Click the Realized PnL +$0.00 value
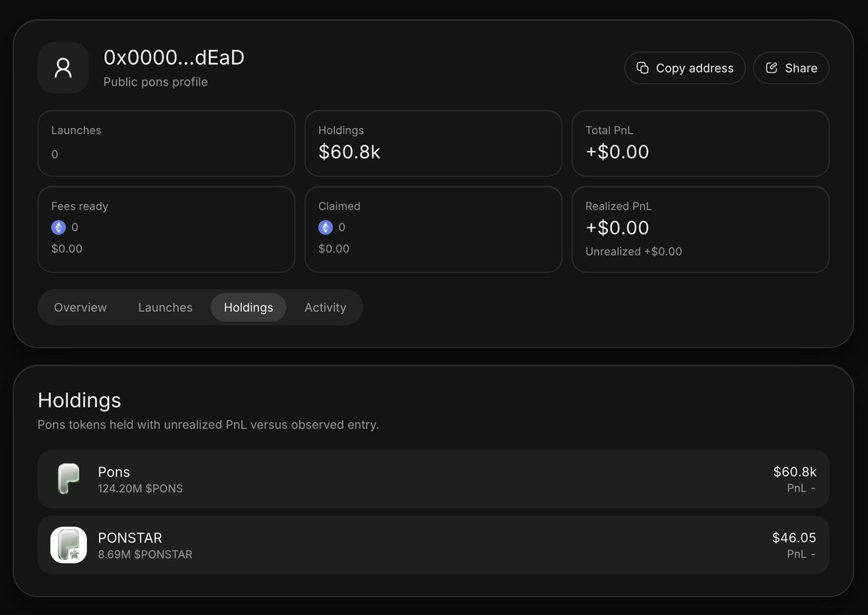This screenshot has width=868, height=615. 617,228
